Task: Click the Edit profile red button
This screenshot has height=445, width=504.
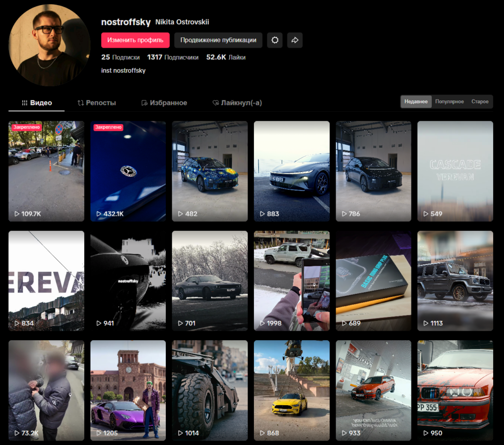Action: 135,40
